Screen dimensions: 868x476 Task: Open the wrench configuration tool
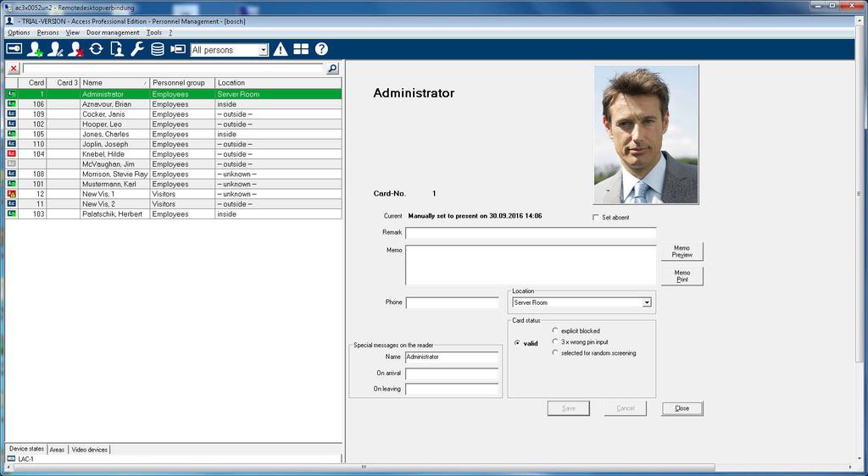point(136,49)
